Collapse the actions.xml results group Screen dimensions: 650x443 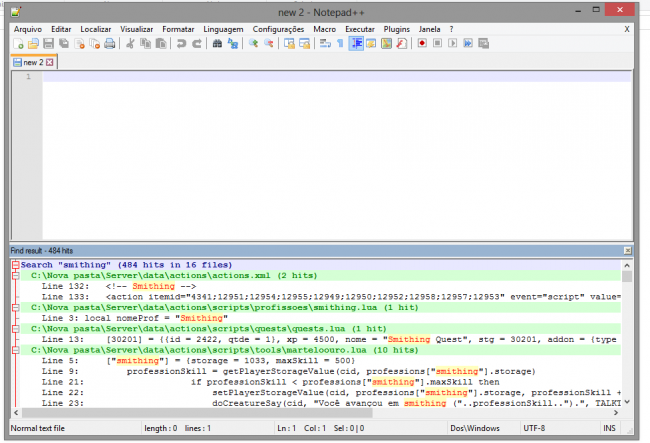(16, 276)
